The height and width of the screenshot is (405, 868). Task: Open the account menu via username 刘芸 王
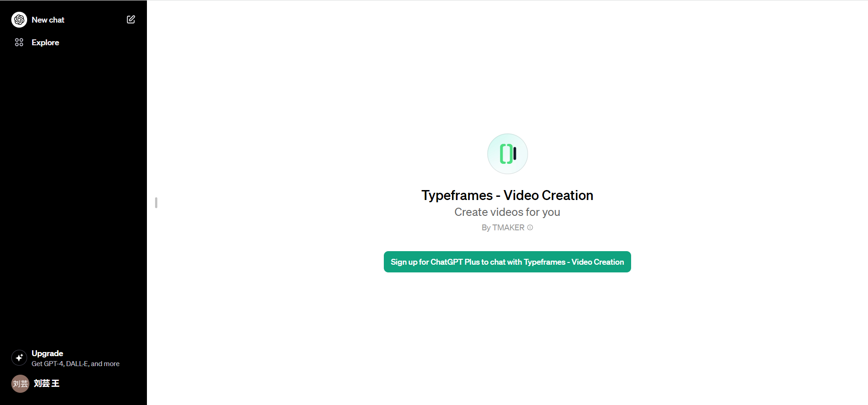tap(47, 384)
